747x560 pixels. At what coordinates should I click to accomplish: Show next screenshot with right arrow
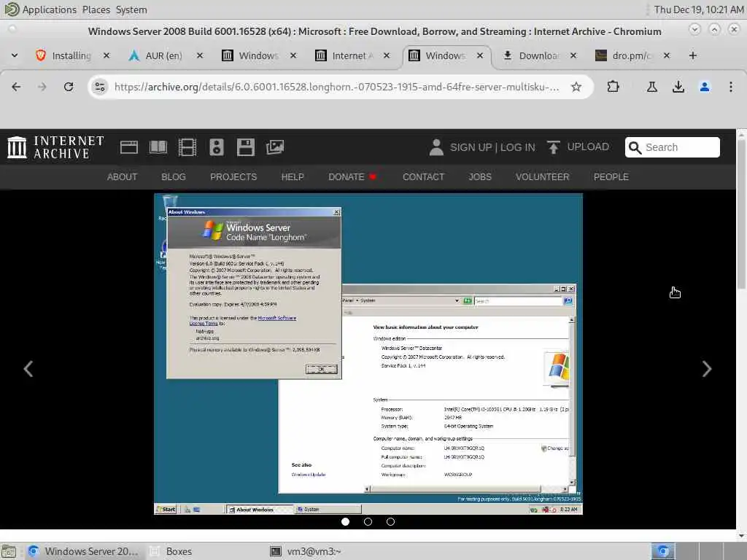coord(707,368)
